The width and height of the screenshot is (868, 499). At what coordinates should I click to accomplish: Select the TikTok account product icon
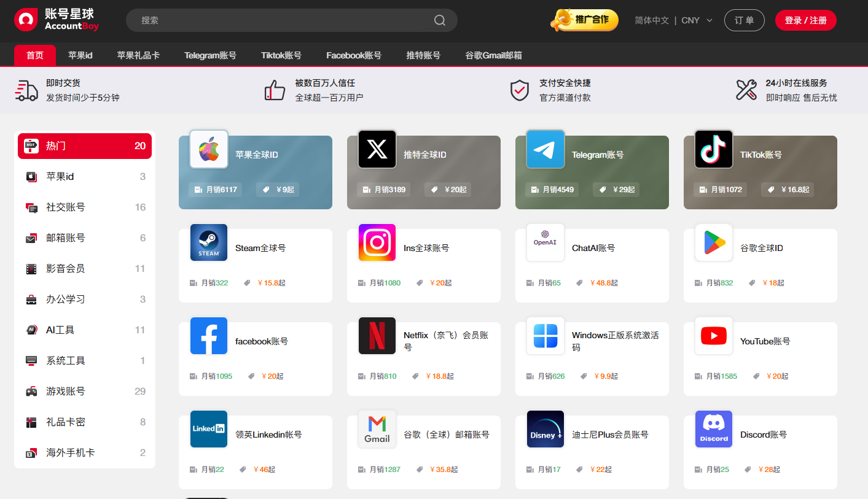tap(714, 149)
